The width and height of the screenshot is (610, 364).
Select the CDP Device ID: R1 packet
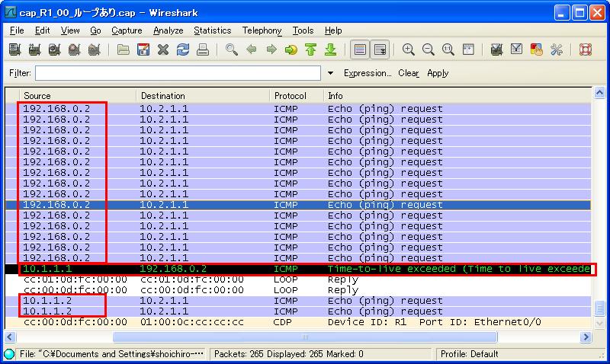click(x=298, y=322)
